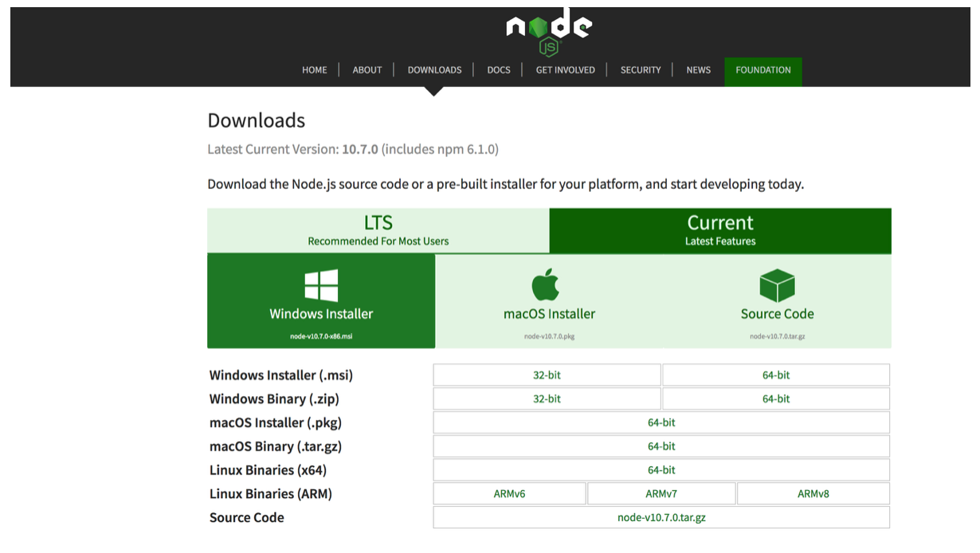
Task: Download macOS Installer (.pkg) 64-bit
Action: (661, 423)
